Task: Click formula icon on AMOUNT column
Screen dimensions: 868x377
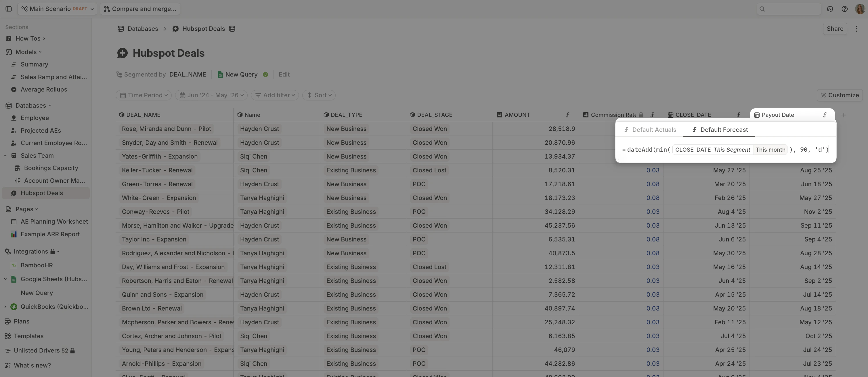Action: click(x=568, y=115)
